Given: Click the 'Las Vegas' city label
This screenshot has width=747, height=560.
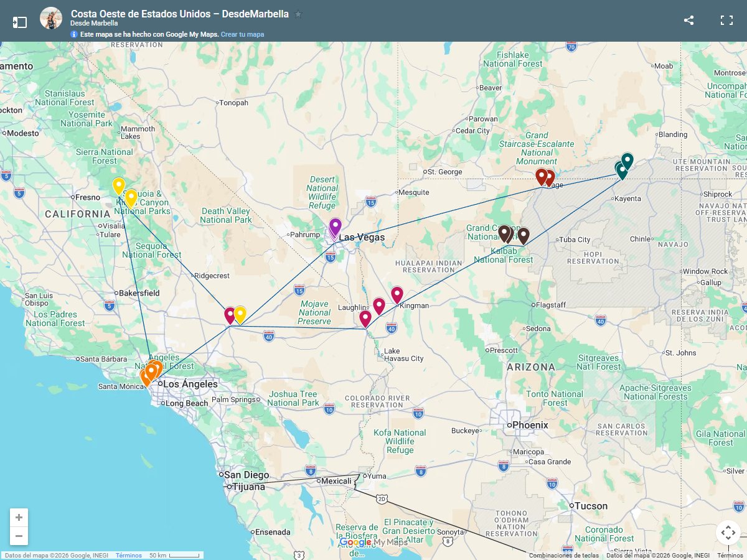Looking at the screenshot, I should coord(362,237).
